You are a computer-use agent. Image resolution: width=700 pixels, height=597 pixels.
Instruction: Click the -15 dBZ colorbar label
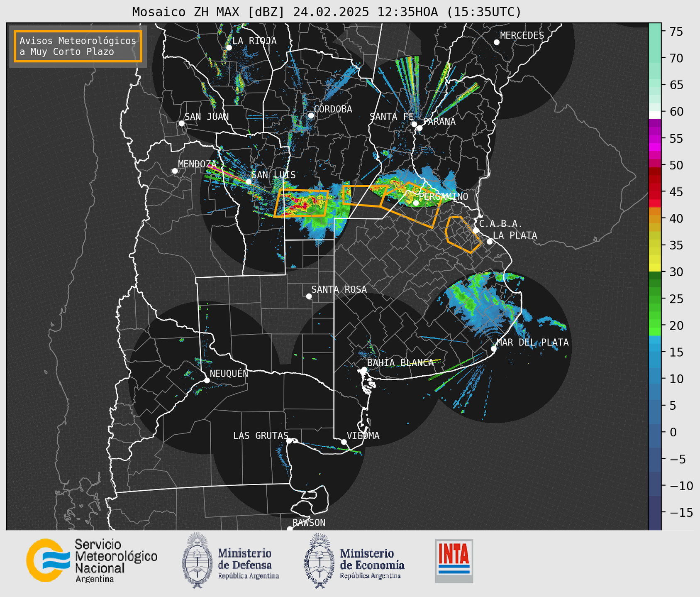click(681, 512)
